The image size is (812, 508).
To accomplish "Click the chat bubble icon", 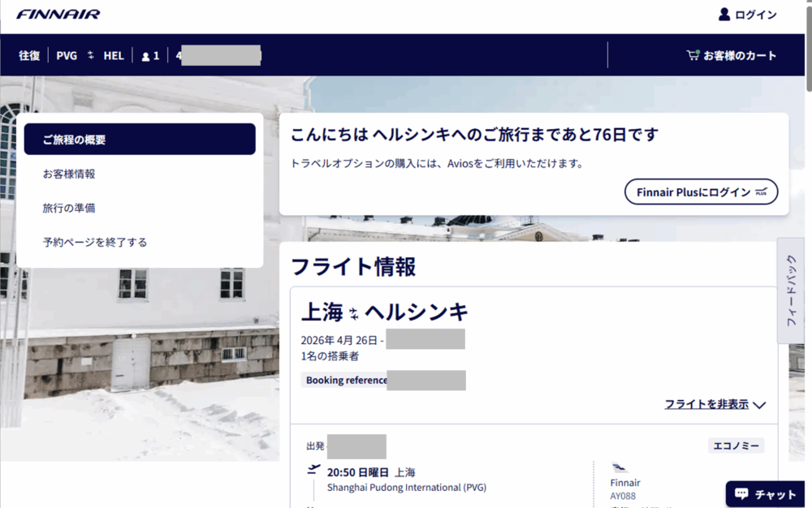I will click(741, 493).
